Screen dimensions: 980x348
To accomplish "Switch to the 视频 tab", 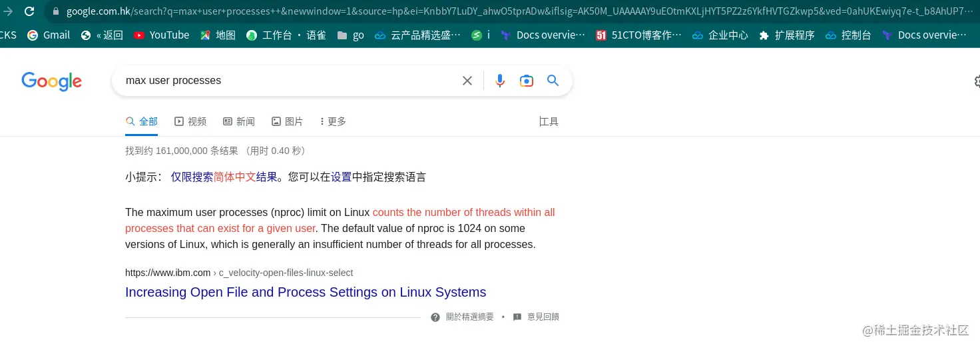I will [190, 121].
